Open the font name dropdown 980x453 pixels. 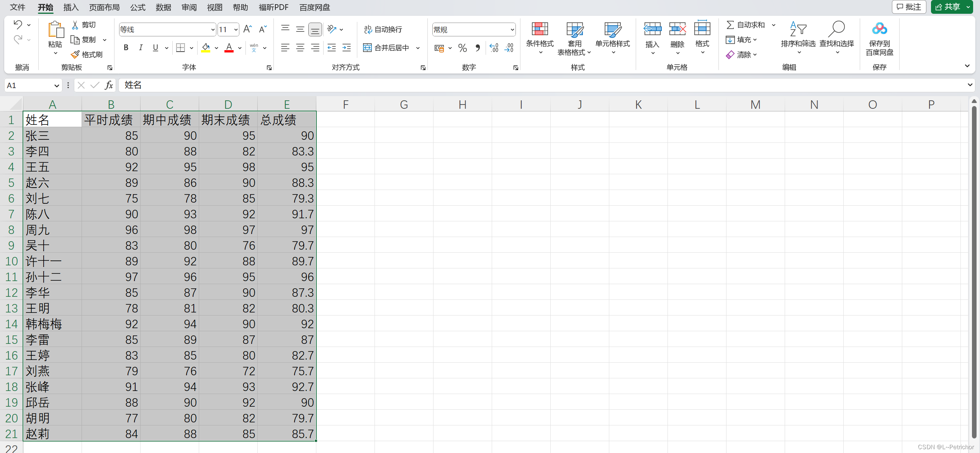(213, 29)
